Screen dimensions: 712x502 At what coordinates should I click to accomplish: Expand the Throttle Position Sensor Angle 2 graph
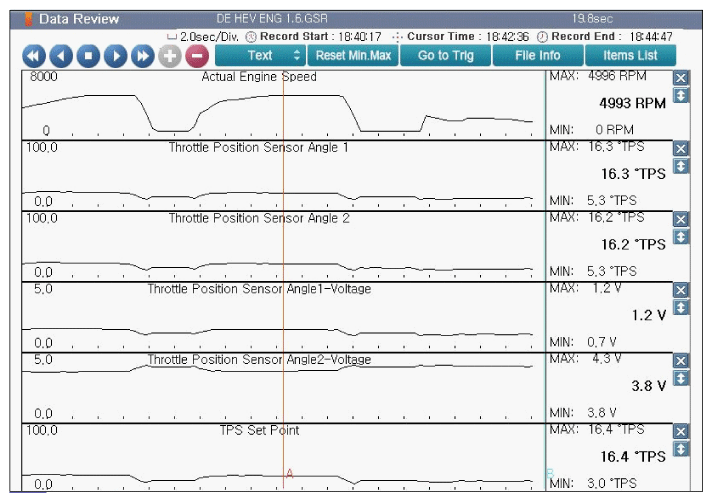tap(681, 236)
